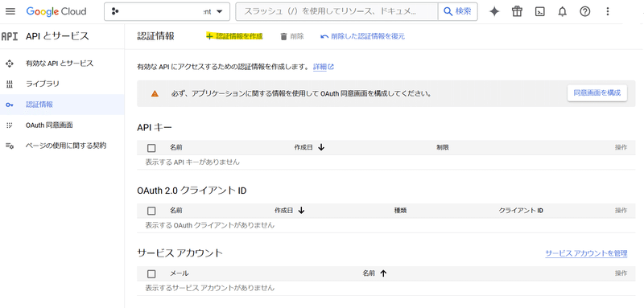This screenshot has width=644, height=308.
Task: Focus the resource search field
Action: pyautogui.click(x=336, y=11)
